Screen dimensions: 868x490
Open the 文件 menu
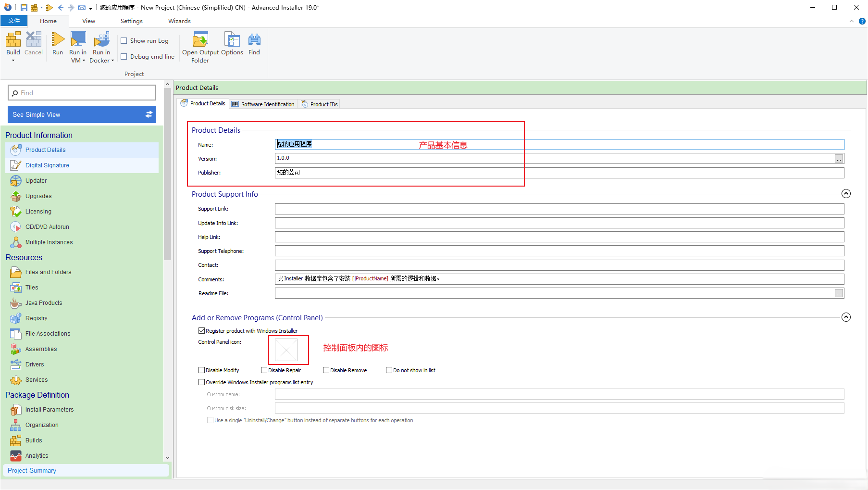coord(14,21)
